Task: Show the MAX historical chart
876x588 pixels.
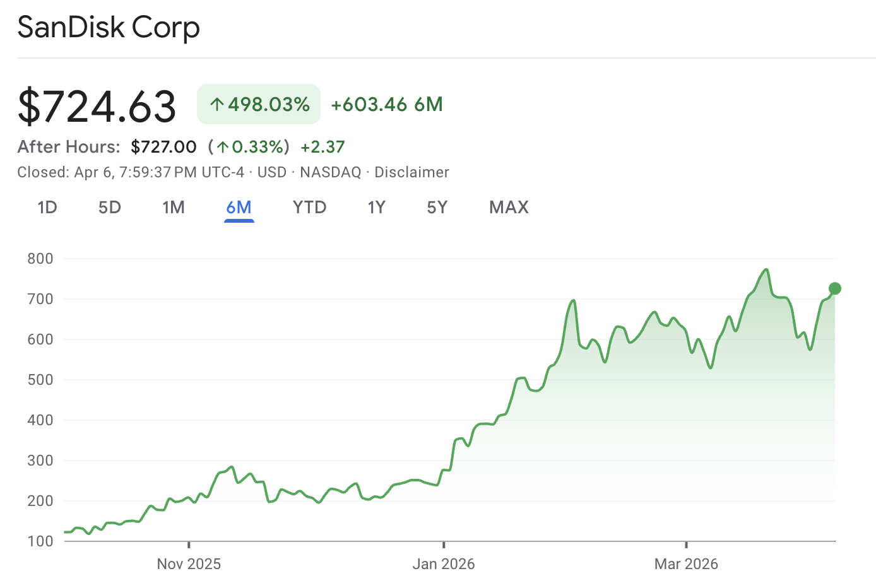Action: click(508, 207)
